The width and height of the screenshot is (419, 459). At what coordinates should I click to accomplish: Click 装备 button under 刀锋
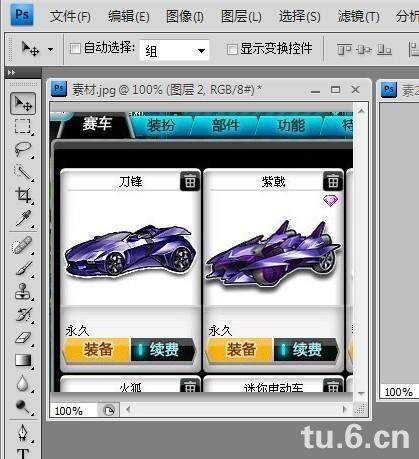(x=97, y=350)
